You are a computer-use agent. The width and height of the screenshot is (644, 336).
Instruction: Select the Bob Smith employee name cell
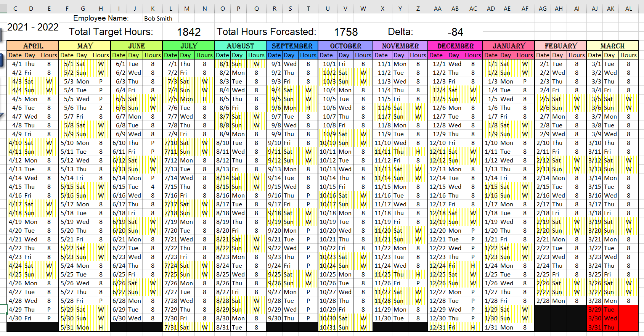pyautogui.click(x=158, y=18)
